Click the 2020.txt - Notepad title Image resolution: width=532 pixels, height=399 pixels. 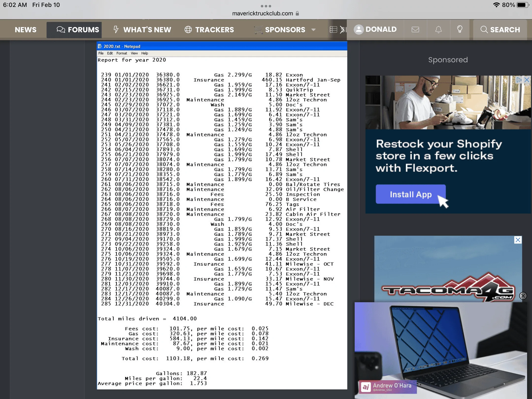click(122, 46)
